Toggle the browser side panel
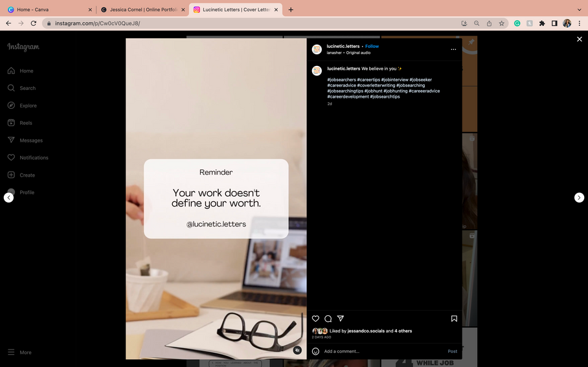588x367 pixels. 554,23
